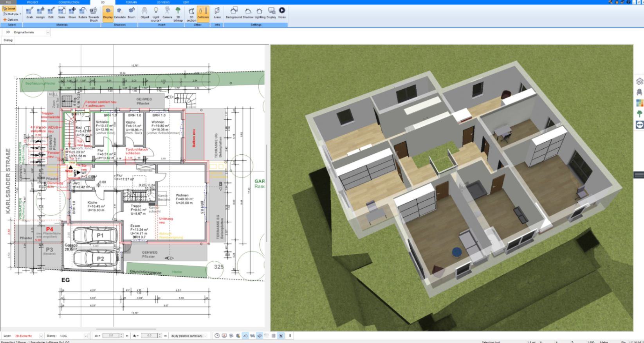The height and width of the screenshot is (343, 644).
Task: Click the Dialog tab label
Action: point(8,40)
